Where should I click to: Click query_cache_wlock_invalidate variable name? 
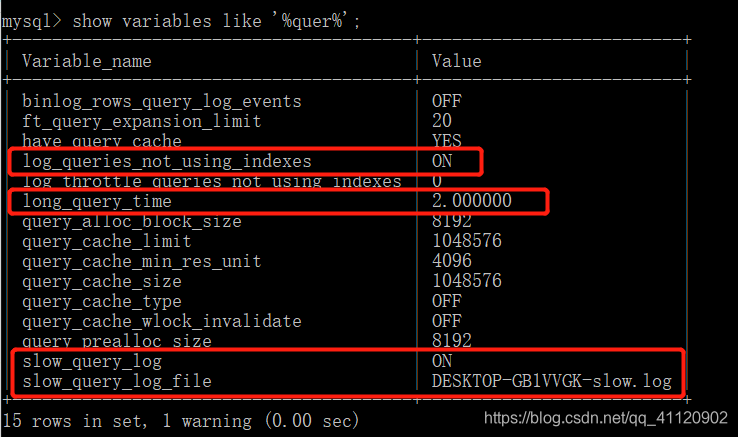click(161, 321)
